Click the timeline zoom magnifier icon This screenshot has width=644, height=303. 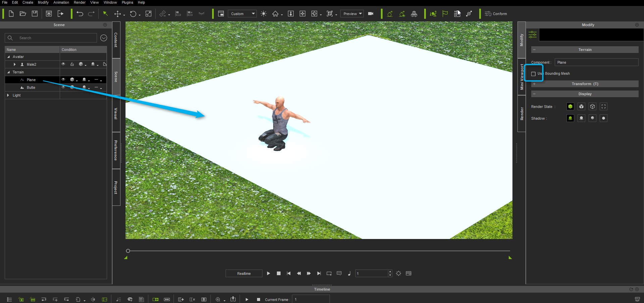point(218,299)
